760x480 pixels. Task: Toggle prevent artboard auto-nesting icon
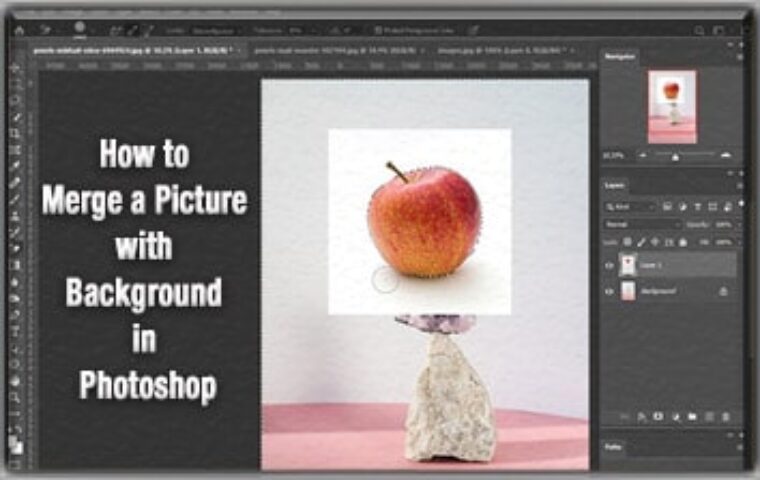[x=669, y=242]
